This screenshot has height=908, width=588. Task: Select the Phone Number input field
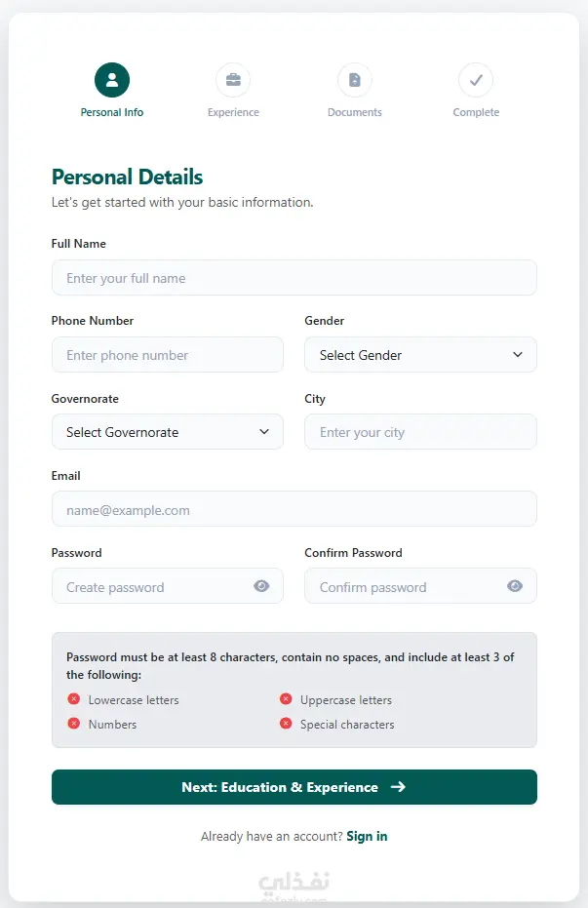(x=168, y=354)
